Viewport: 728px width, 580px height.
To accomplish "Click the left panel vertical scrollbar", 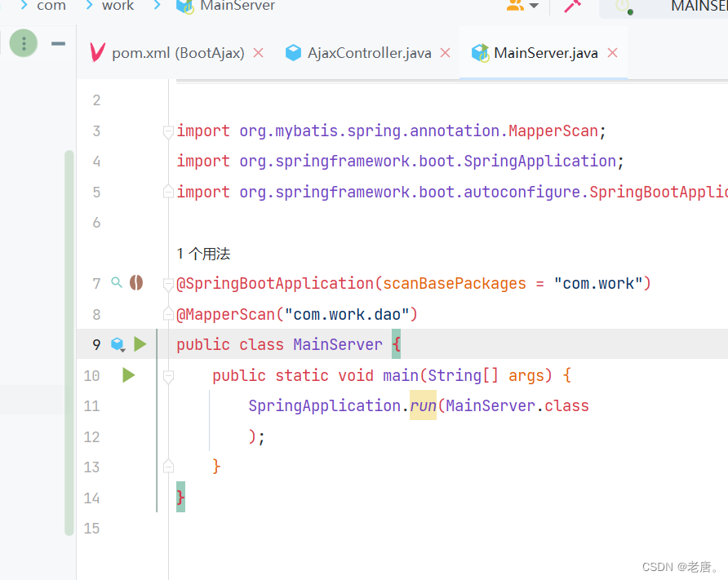I will point(69,343).
